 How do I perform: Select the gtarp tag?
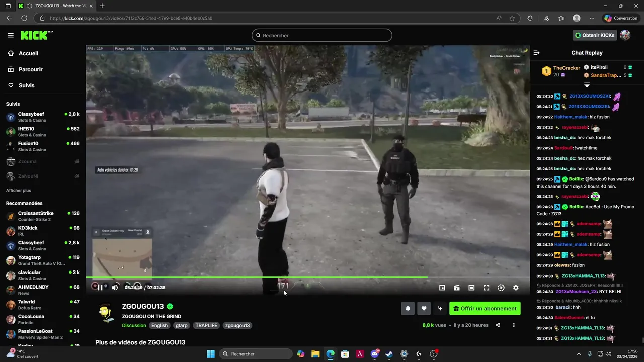click(182, 325)
